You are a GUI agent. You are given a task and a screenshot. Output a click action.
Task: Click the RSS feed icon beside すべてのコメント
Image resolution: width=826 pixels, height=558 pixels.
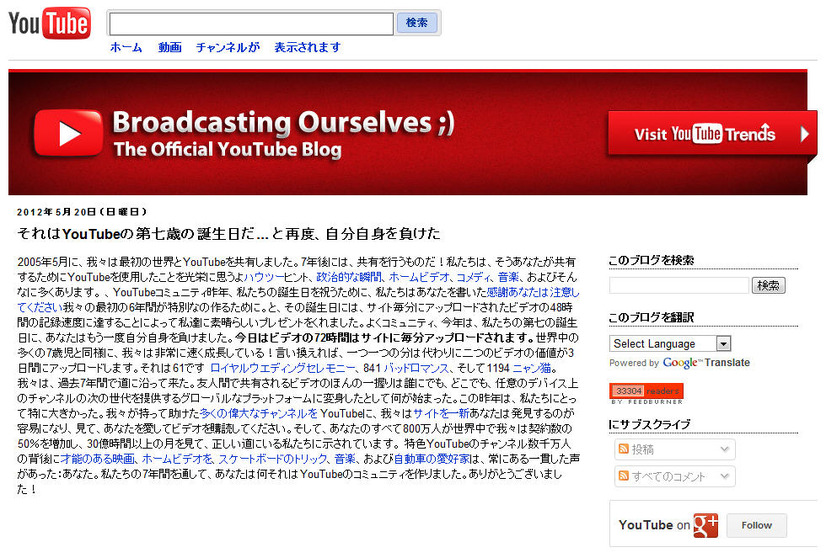pos(624,476)
